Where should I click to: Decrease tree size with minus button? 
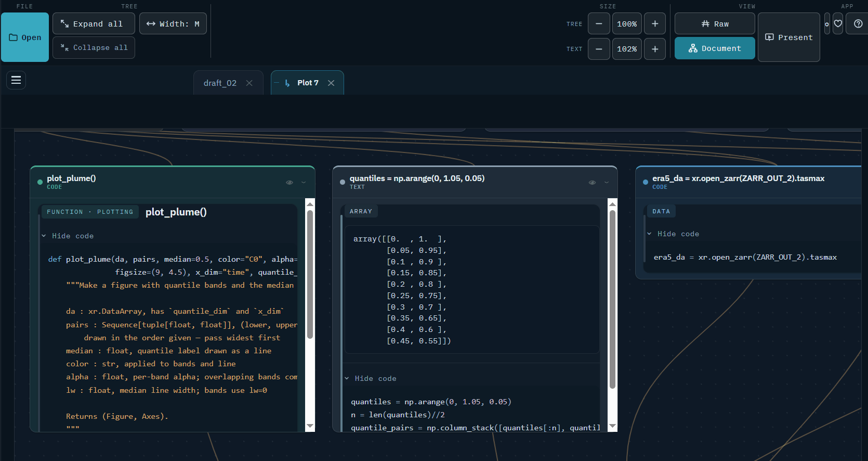tap(599, 24)
